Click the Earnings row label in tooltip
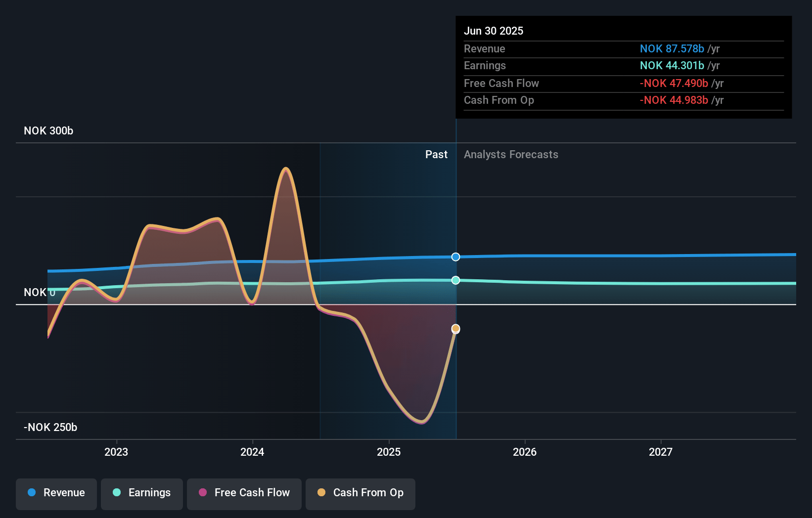 pos(485,65)
